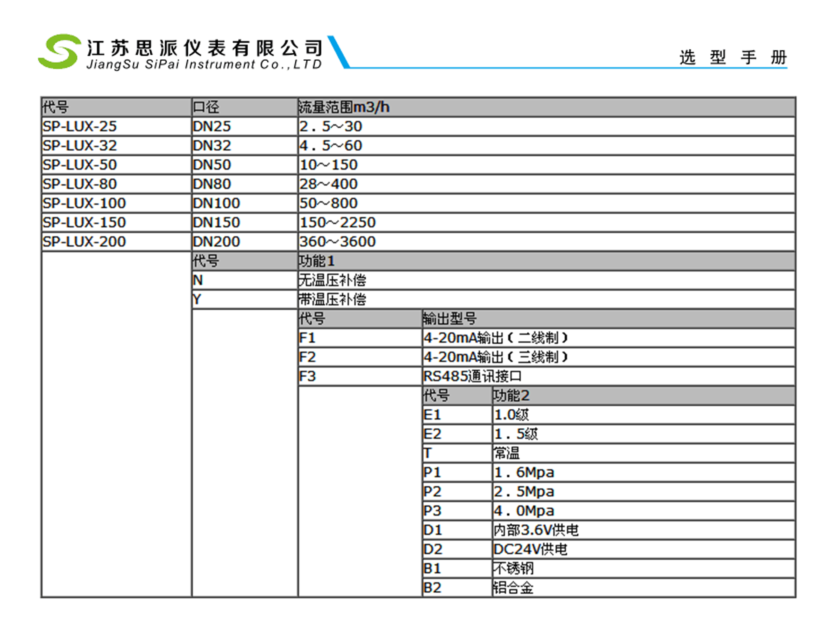Click the 1.6Mpa pressure cell
Viewport: 840px width, 636px height.
pos(644,472)
